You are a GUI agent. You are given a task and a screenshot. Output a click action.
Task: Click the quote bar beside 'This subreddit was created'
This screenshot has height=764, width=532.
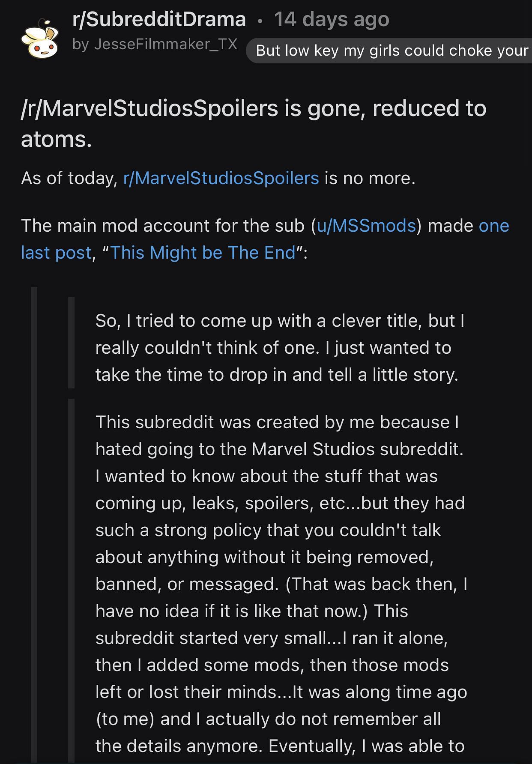pos(71,578)
